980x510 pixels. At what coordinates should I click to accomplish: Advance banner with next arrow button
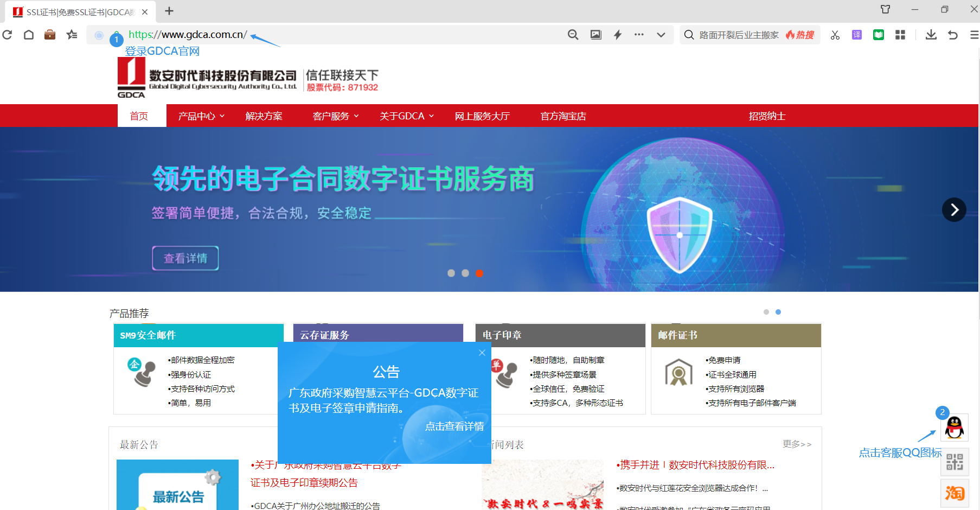click(x=954, y=210)
